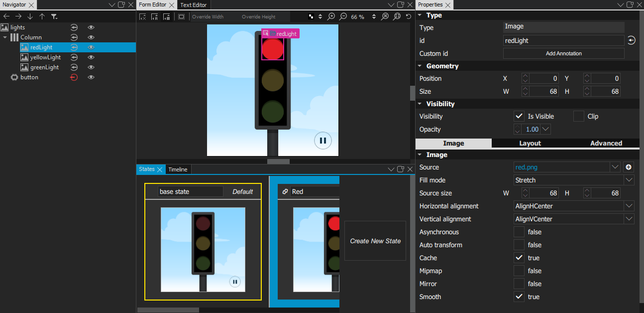Click the Navigator filter tree icon
This screenshot has width=644, height=313.
54,16
